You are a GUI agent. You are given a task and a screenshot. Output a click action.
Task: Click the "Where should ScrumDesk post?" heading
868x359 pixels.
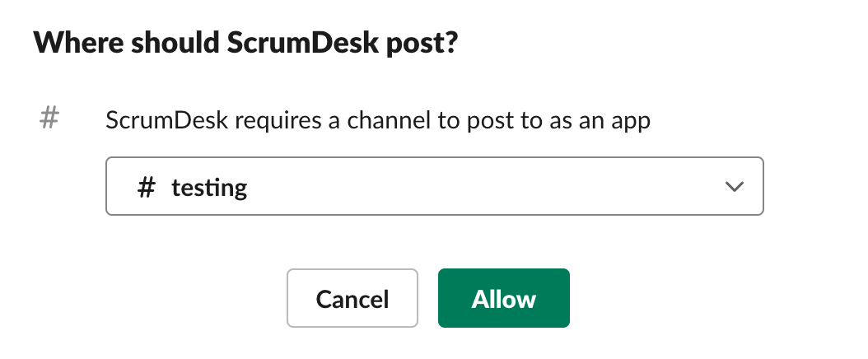coord(245,43)
